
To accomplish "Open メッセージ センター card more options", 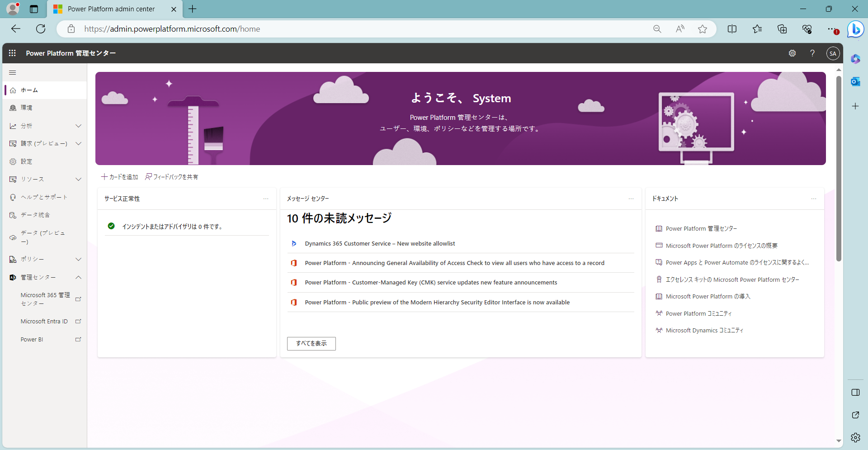I will [631, 199].
